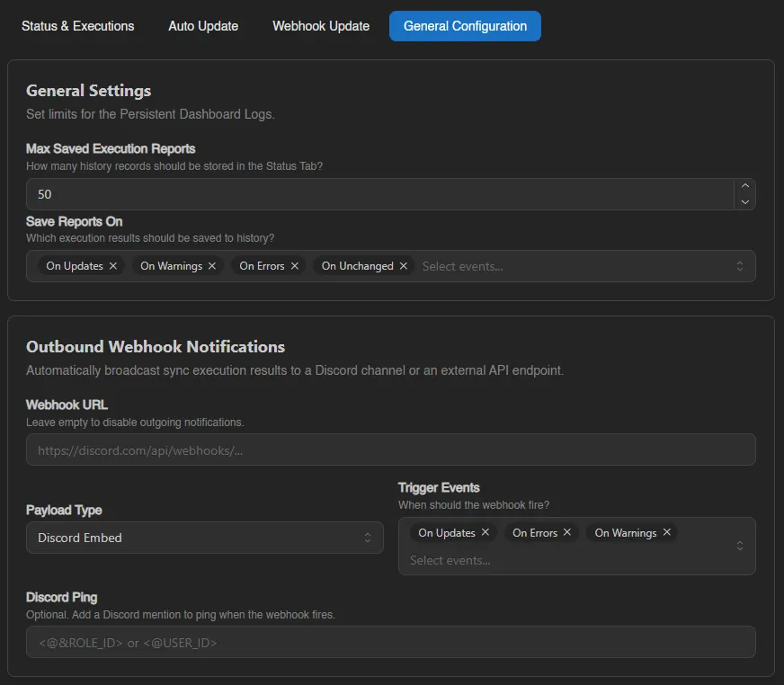Image resolution: width=784 pixels, height=685 pixels.
Task: Click the General Settings heading
Action: pyautogui.click(x=88, y=91)
